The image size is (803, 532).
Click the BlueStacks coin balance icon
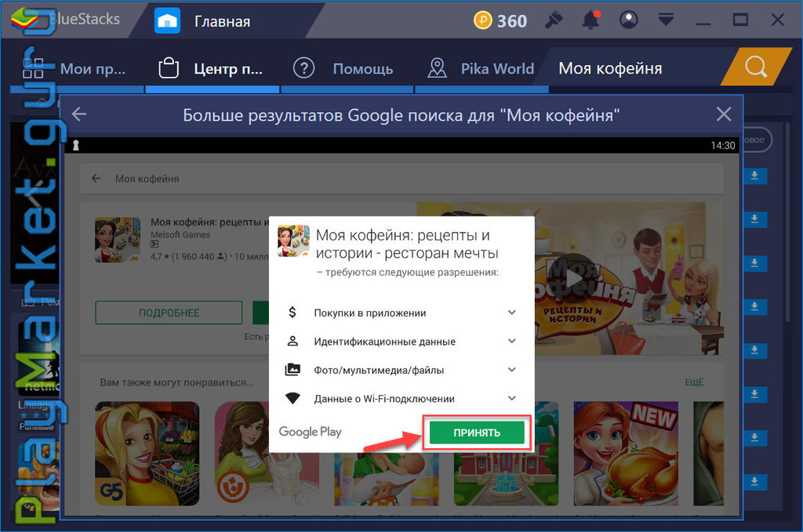tap(482, 20)
